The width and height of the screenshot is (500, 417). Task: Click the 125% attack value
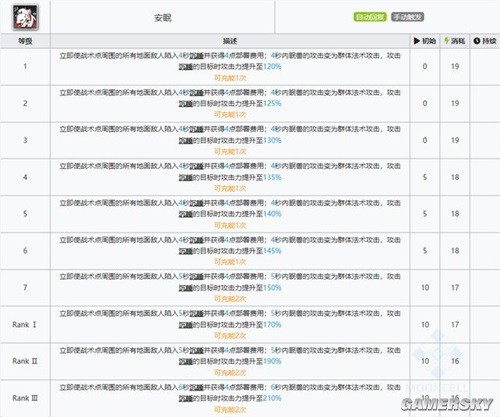pos(272,103)
